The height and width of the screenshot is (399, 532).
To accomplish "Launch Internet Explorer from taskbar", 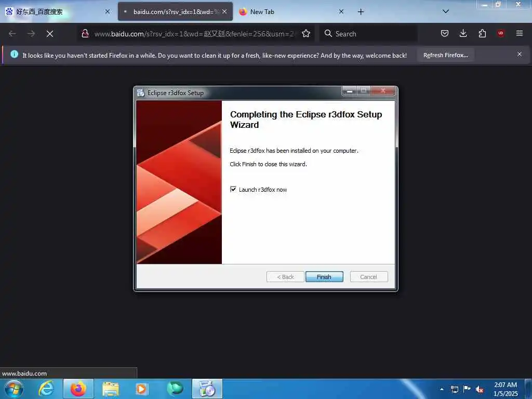I will click(x=46, y=389).
